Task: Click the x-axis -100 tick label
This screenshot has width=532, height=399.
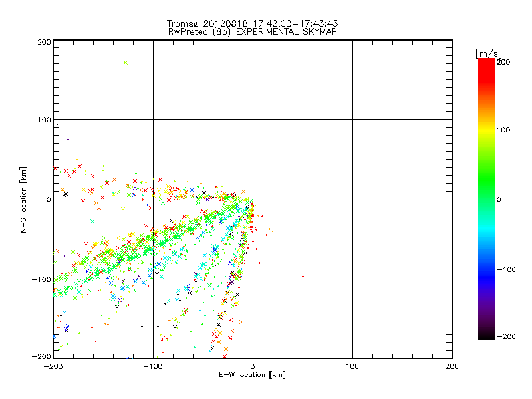Action: click(152, 366)
